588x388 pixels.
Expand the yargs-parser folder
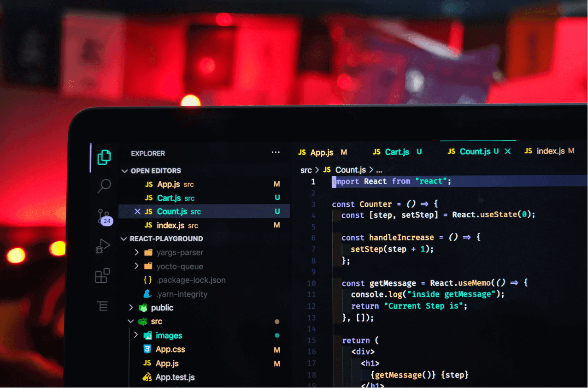coord(136,252)
